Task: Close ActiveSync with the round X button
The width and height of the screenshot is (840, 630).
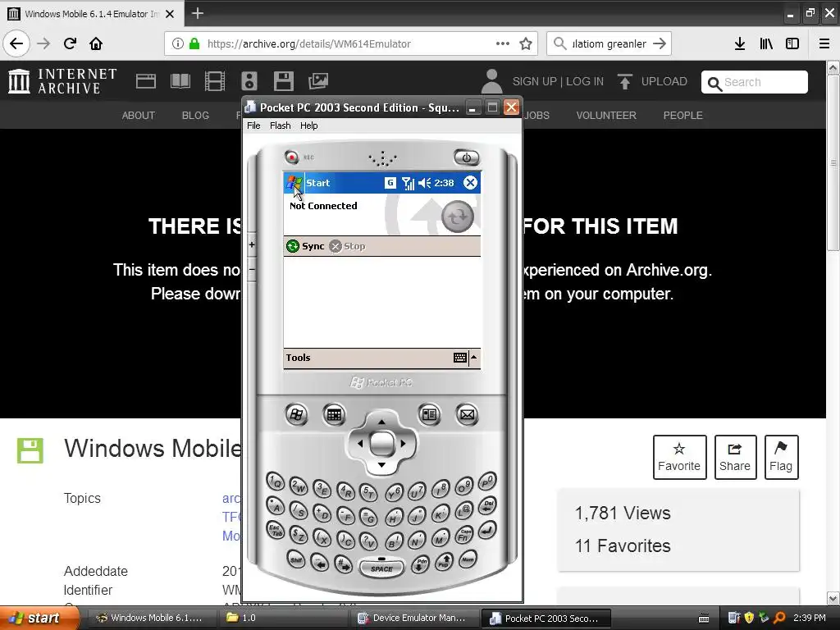Action: click(x=470, y=183)
